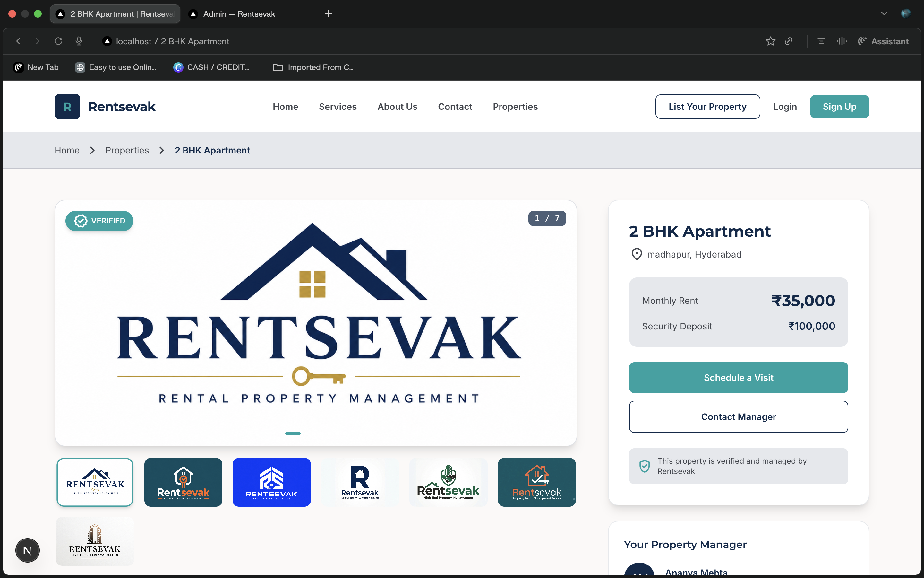
Task: Bookmark page with star icon
Action: tap(771, 41)
